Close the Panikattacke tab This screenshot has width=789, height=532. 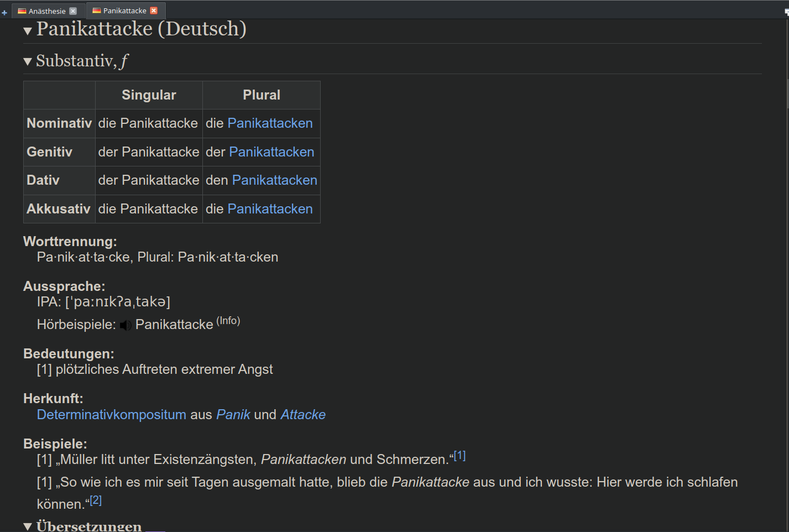point(154,11)
